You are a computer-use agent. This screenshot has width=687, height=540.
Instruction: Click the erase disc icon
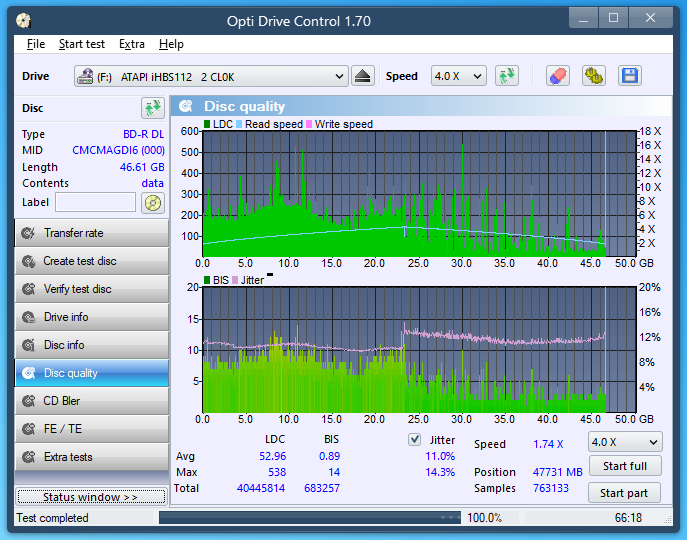[558, 76]
